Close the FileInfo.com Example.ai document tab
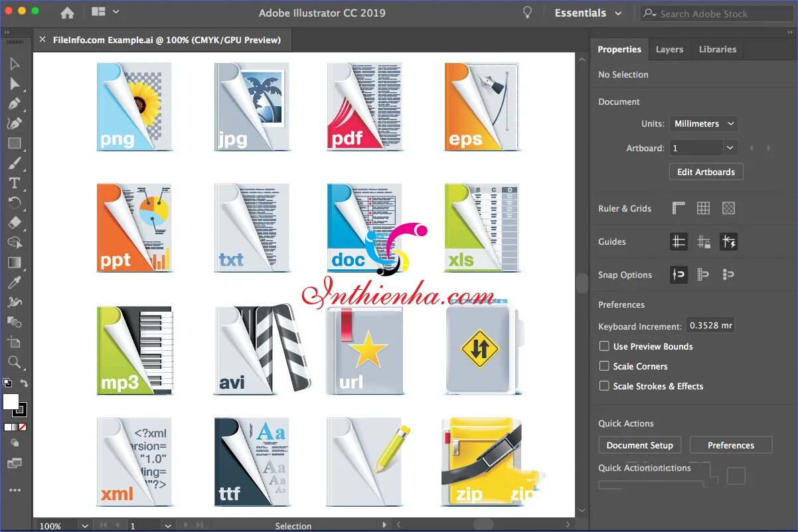This screenshot has width=798, height=532. (42, 40)
